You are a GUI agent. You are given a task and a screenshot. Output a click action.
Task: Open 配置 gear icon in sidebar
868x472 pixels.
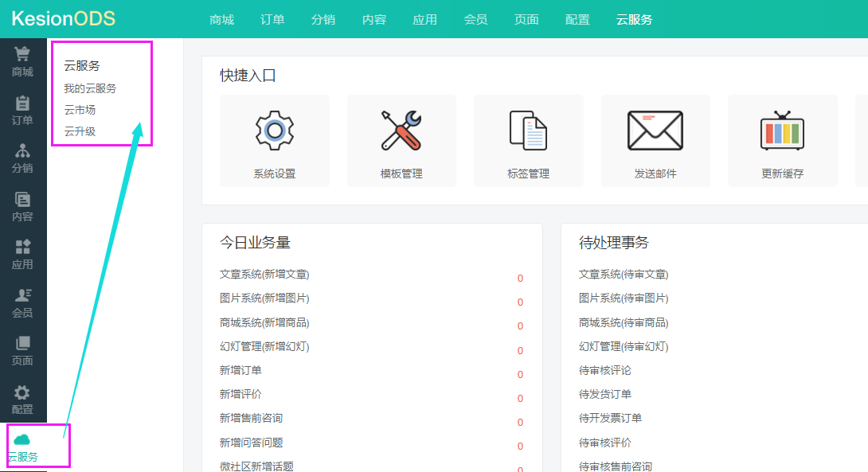(x=22, y=392)
